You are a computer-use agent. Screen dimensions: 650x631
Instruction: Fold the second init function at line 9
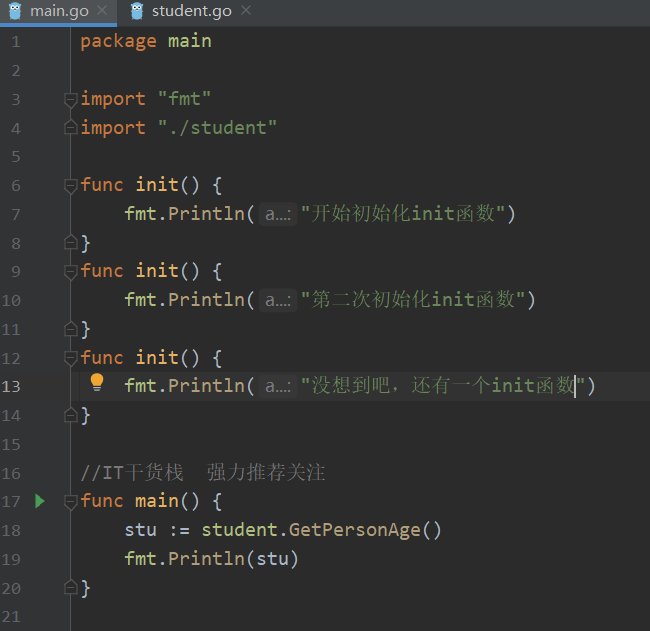click(x=71, y=272)
